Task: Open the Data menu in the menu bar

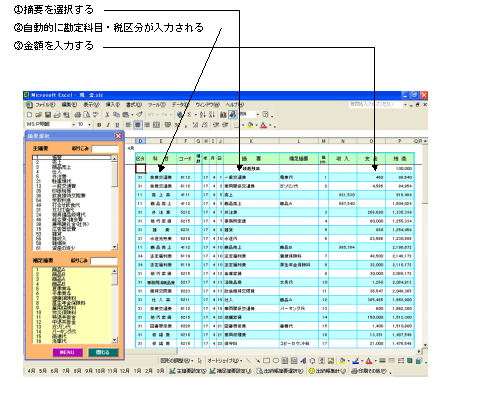Action: coord(180,105)
